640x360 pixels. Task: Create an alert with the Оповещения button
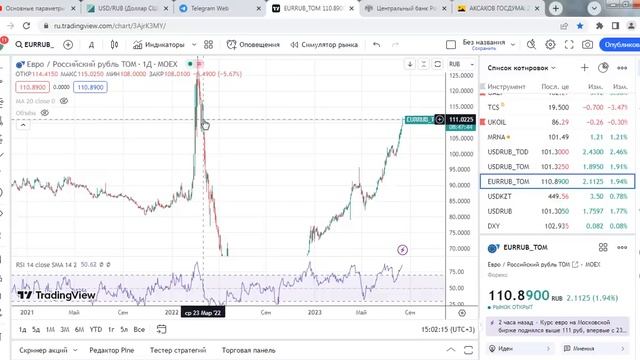pos(253,44)
